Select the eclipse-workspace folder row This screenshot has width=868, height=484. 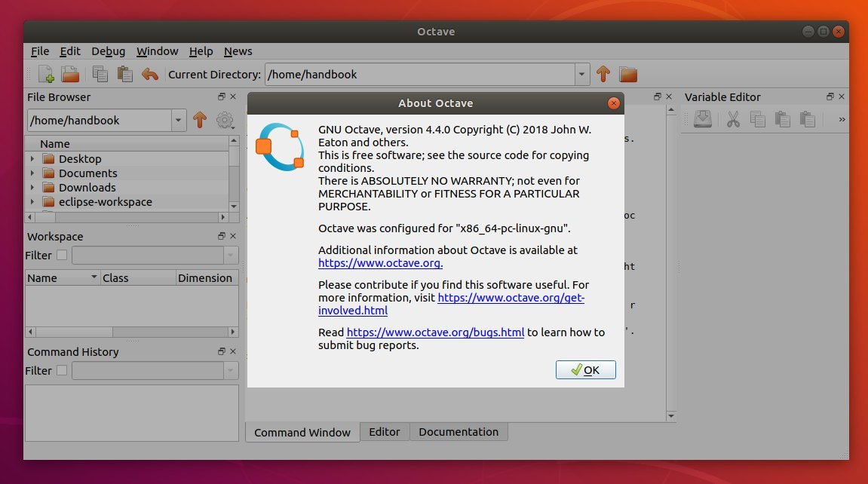click(127, 202)
